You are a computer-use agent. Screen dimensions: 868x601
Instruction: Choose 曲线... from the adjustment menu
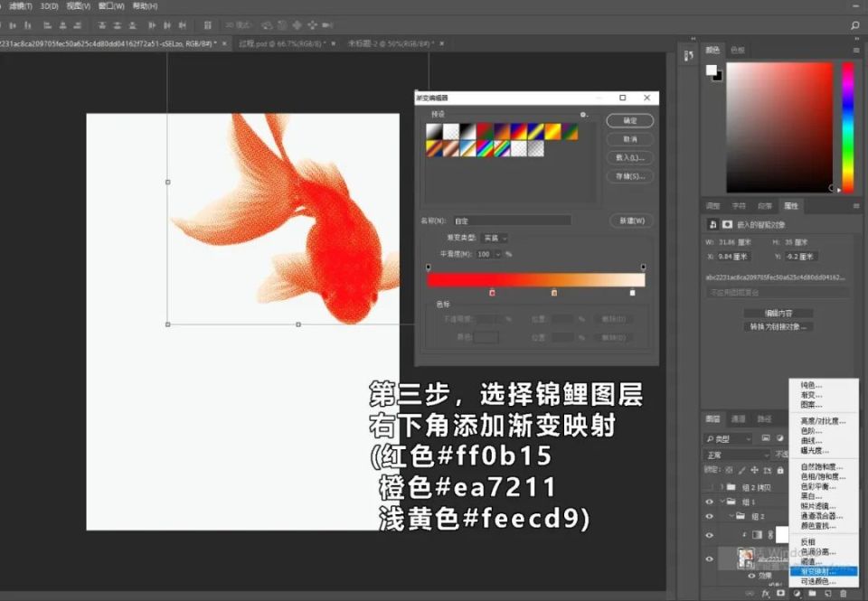tap(812, 440)
